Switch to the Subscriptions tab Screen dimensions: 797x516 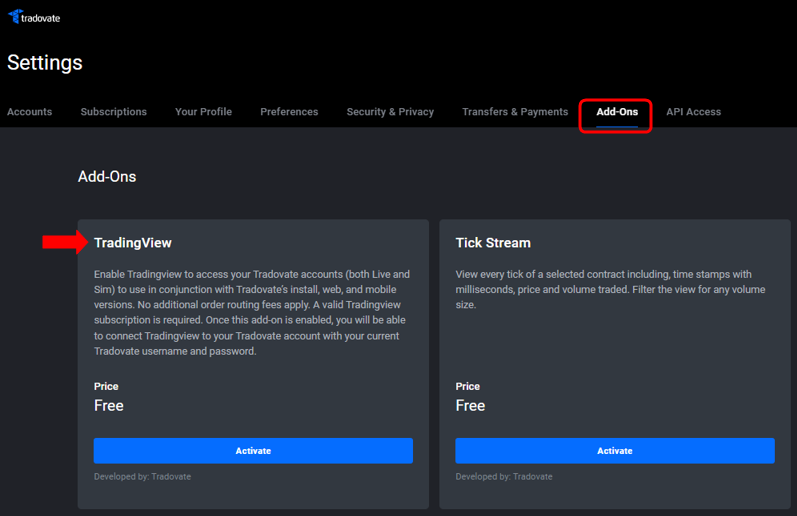113,112
